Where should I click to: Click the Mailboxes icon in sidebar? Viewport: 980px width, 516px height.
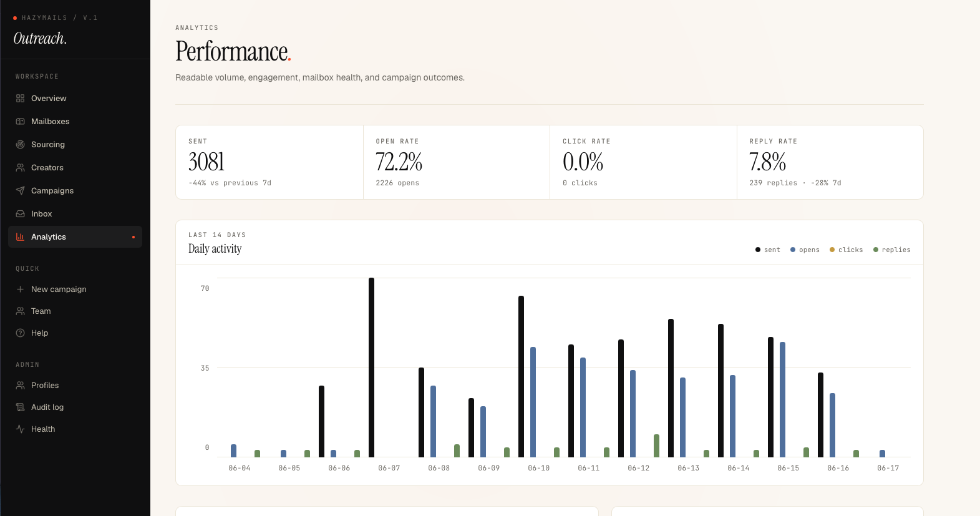pyautogui.click(x=20, y=122)
